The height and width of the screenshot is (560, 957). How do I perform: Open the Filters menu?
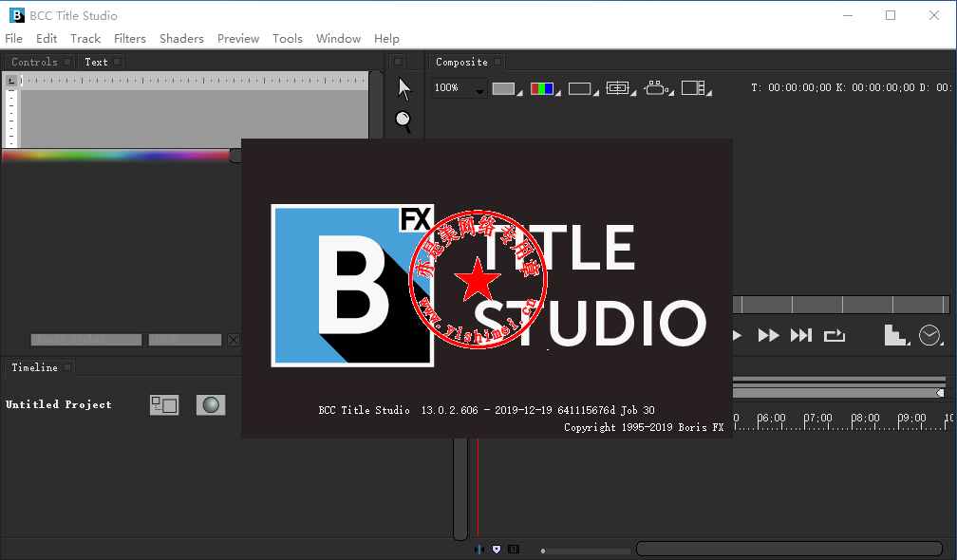pos(130,38)
